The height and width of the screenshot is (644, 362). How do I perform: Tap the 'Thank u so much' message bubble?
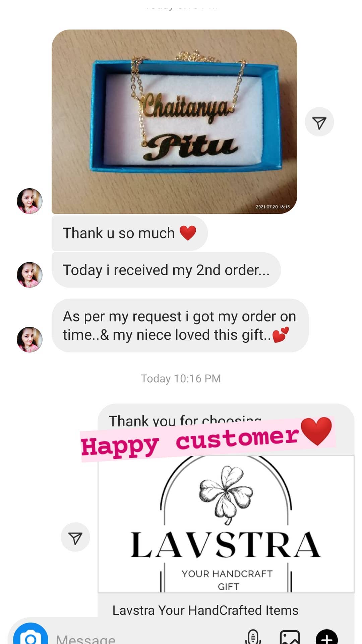coord(130,233)
